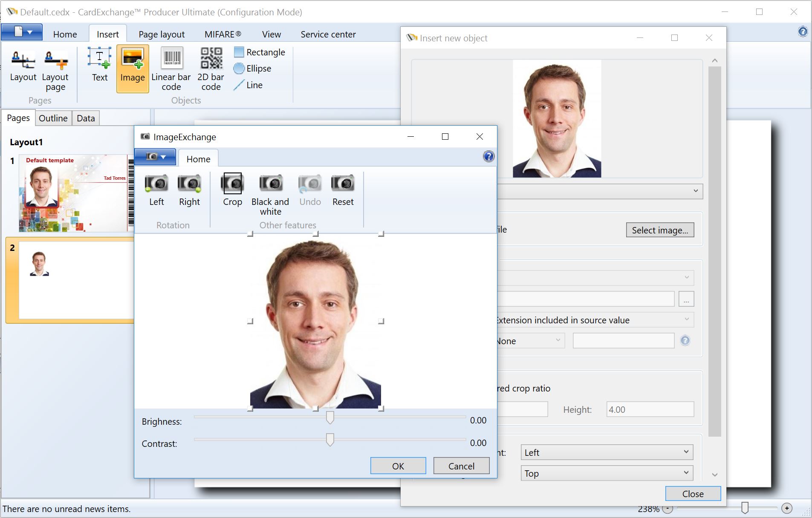Screen dimensions: 812x518
Task: Open CardExchange file application menu
Action: pos(22,32)
